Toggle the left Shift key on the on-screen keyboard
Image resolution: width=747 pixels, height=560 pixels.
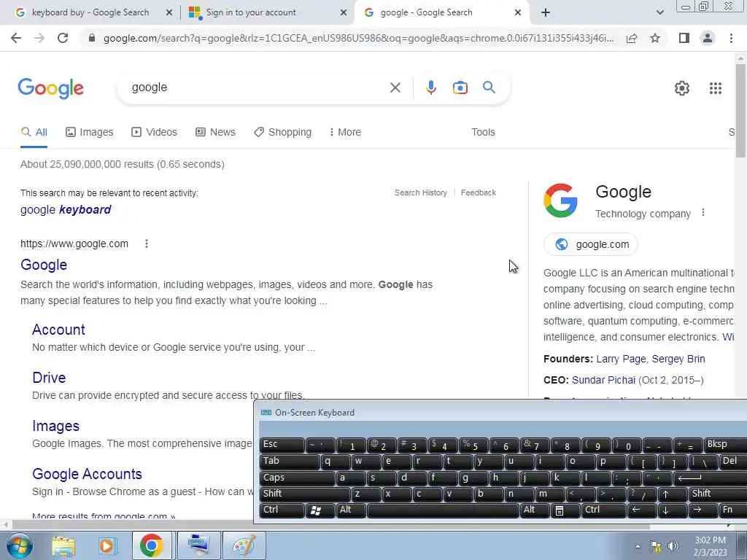pos(305,494)
